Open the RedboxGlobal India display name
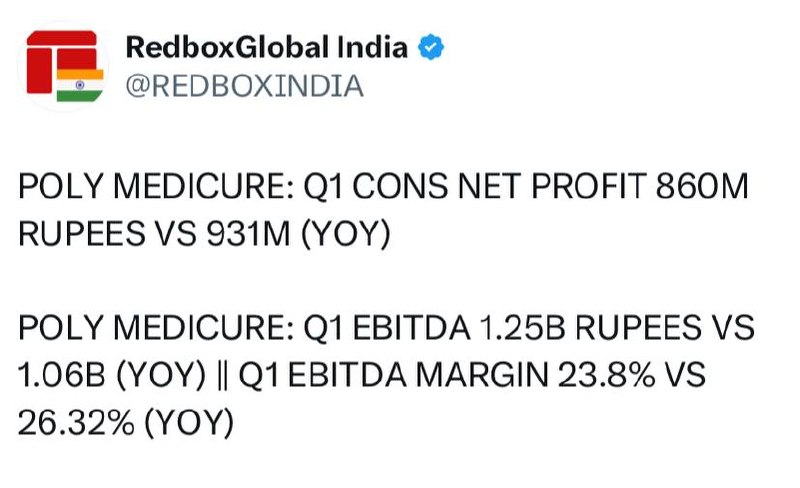This screenshot has width=800, height=488. coord(266,47)
